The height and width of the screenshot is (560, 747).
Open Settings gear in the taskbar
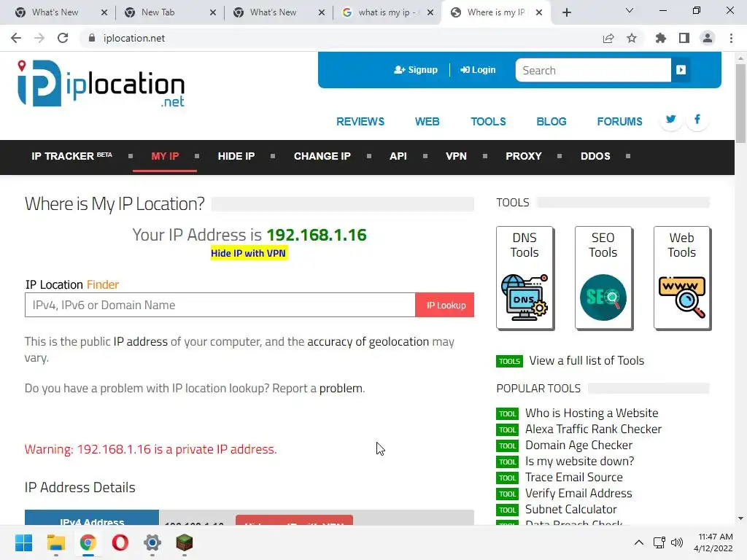[x=152, y=542]
